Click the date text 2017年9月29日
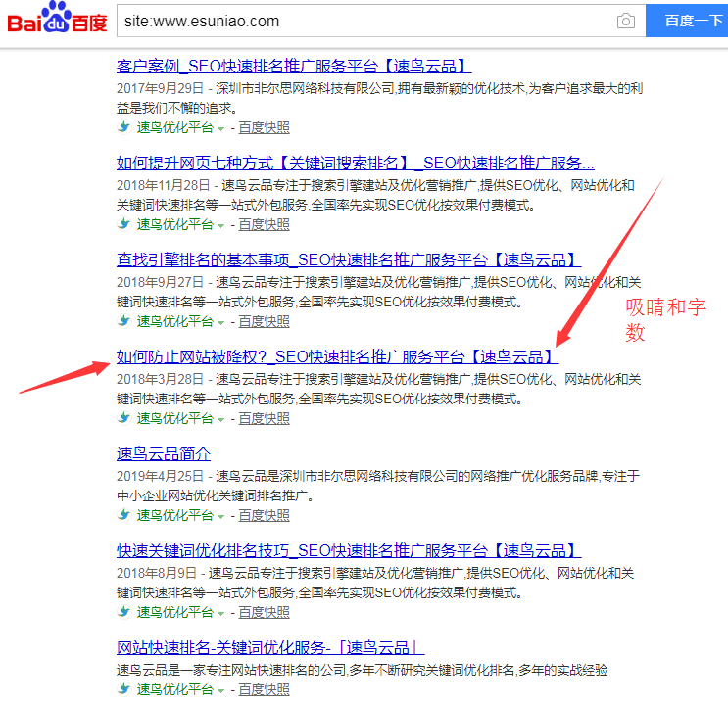The image size is (728, 705). (160, 88)
